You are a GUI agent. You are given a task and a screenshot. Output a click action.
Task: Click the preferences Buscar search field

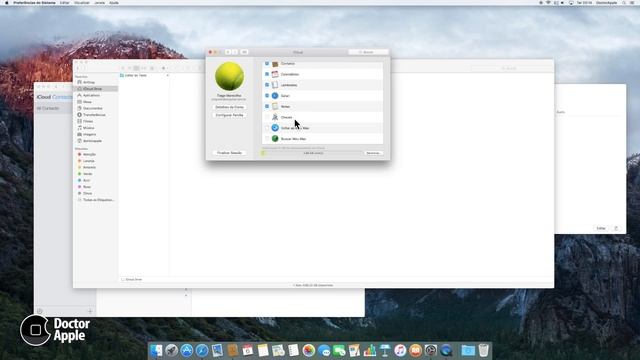tap(368, 52)
